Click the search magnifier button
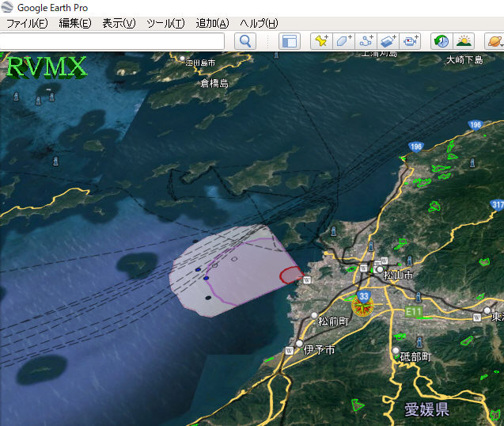This screenshot has width=504, height=426. (246, 41)
